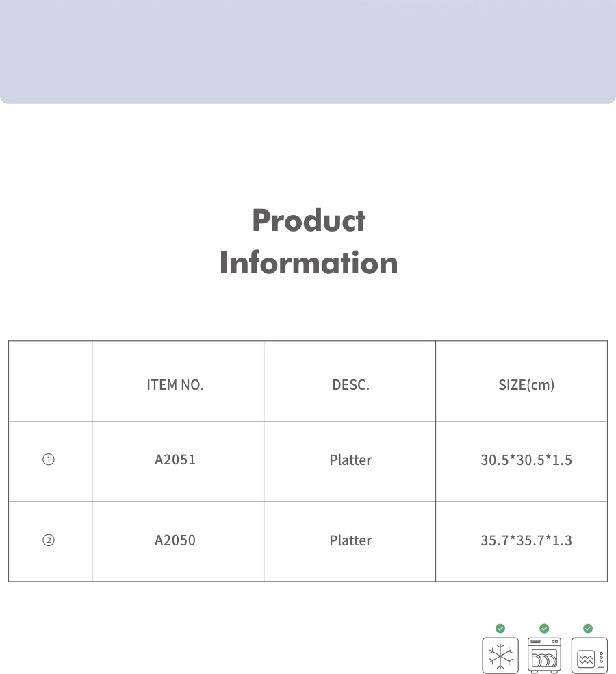The image size is (616, 674).
Task: Select item number A2051
Action: coord(175,460)
